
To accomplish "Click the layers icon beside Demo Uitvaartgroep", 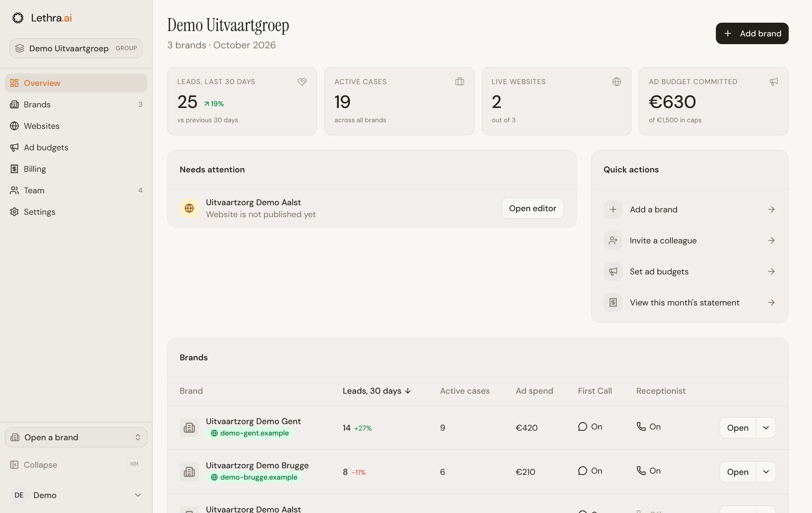I will coord(20,48).
